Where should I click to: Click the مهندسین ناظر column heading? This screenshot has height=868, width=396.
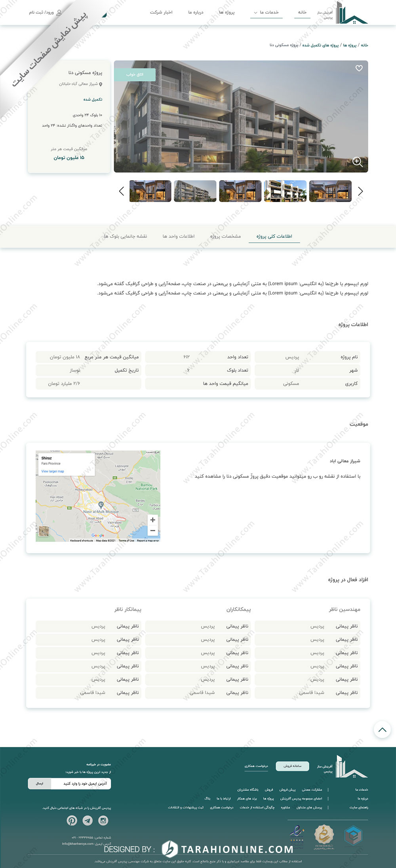pyautogui.click(x=345, y=610)
